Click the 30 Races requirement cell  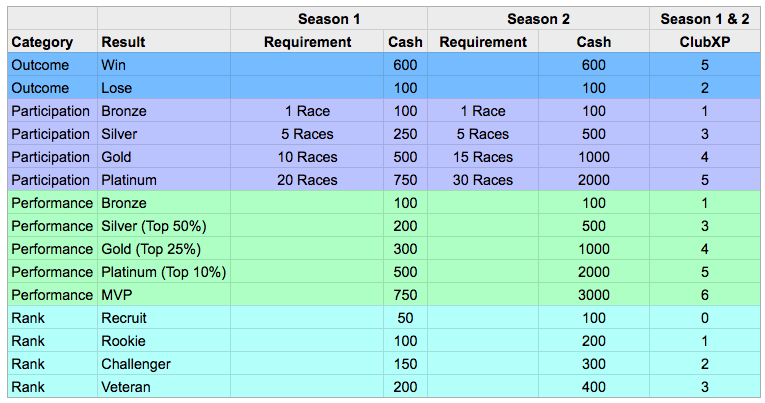484,180
